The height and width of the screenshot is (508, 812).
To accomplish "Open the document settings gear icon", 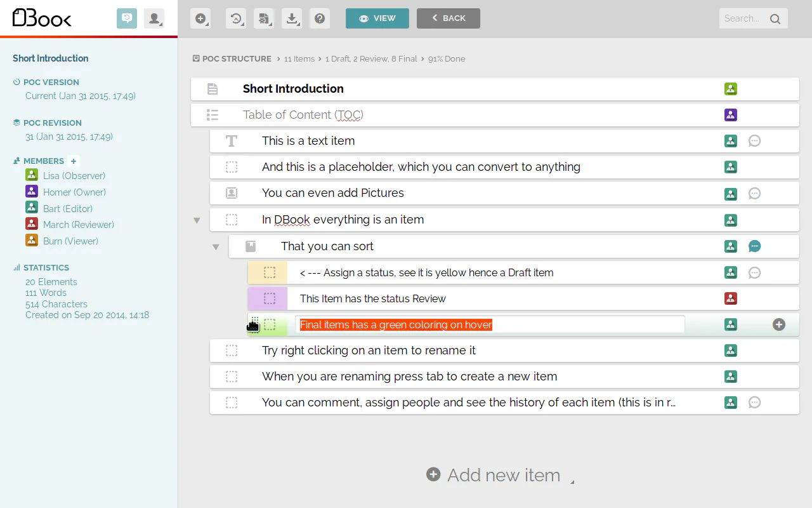I will point(264,18).
